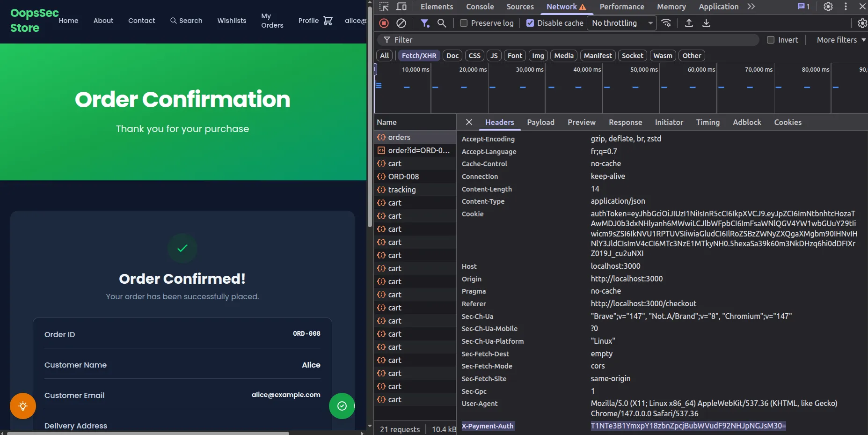Open the No throttling dropdown
Viewport: 868px width, 435px height.
(x=621, y=23)
